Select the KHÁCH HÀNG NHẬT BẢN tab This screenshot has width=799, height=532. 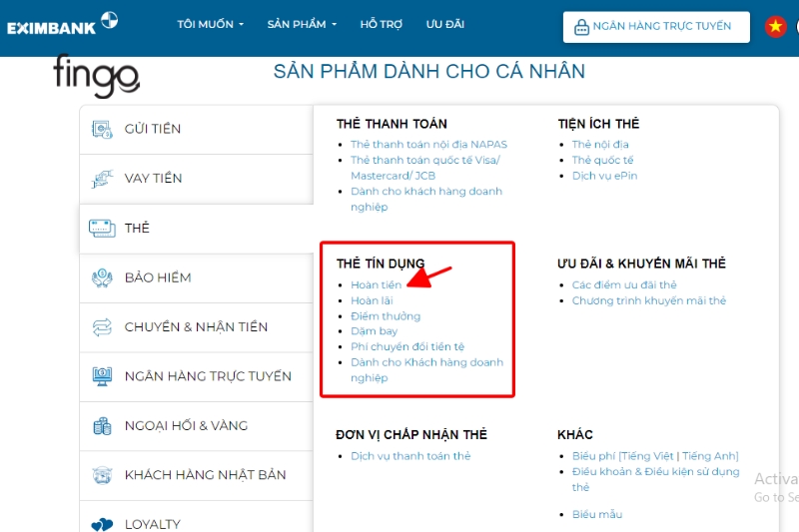pyautogui.click(x=196, y=475)
